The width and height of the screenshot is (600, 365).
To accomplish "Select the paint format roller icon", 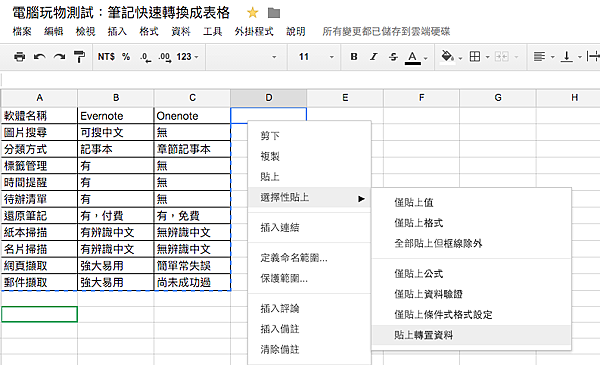I will click(x=79, y=57).
